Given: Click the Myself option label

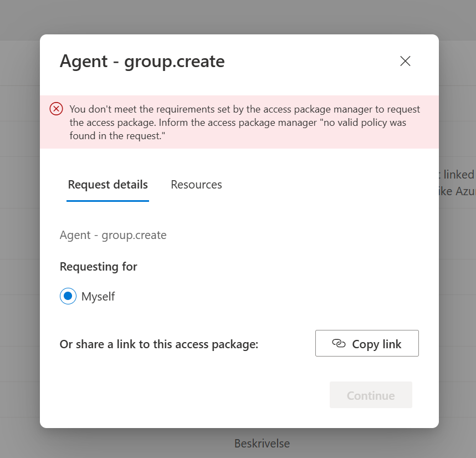Looking at the screenshot, I should (x=98, y=297).
